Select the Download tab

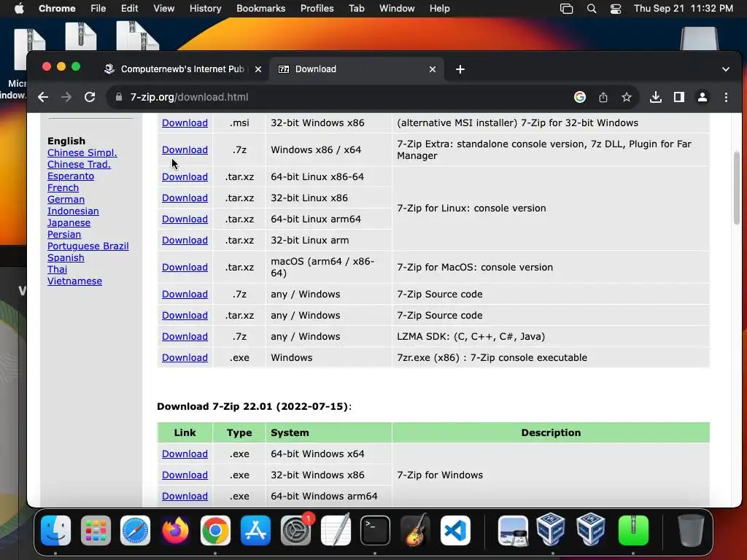357,69
